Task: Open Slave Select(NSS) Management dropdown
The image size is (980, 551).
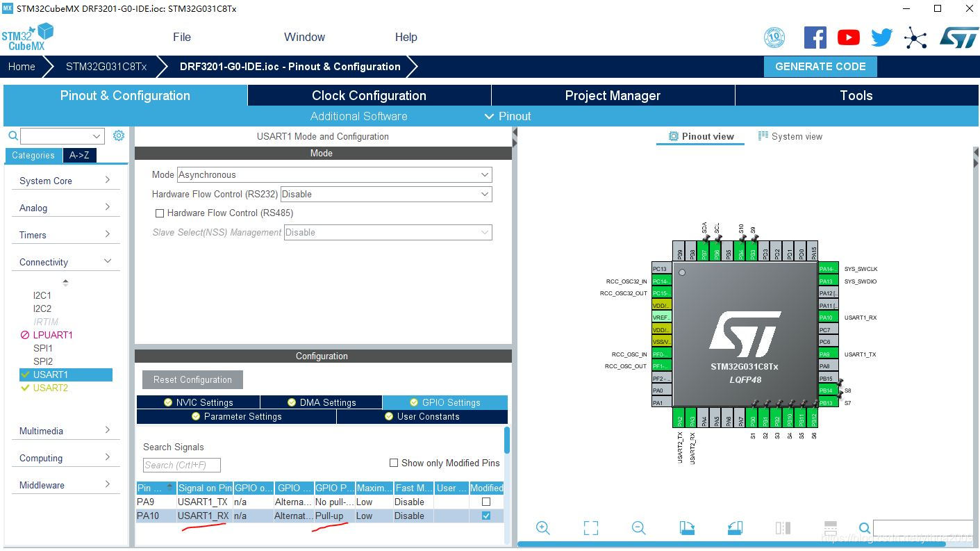Action: tap(388, 232)
